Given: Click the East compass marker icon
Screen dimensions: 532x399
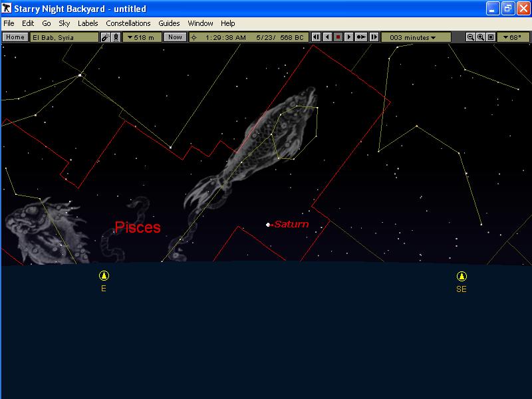Looking at the screenshot, I should [x=104, y=275].
